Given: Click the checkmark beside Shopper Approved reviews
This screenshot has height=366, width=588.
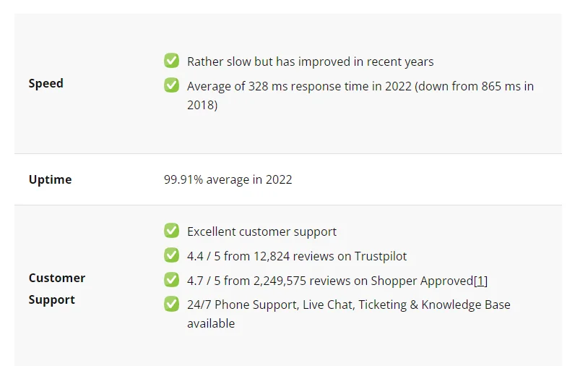Looking at the screenshot, I should 171,280.
